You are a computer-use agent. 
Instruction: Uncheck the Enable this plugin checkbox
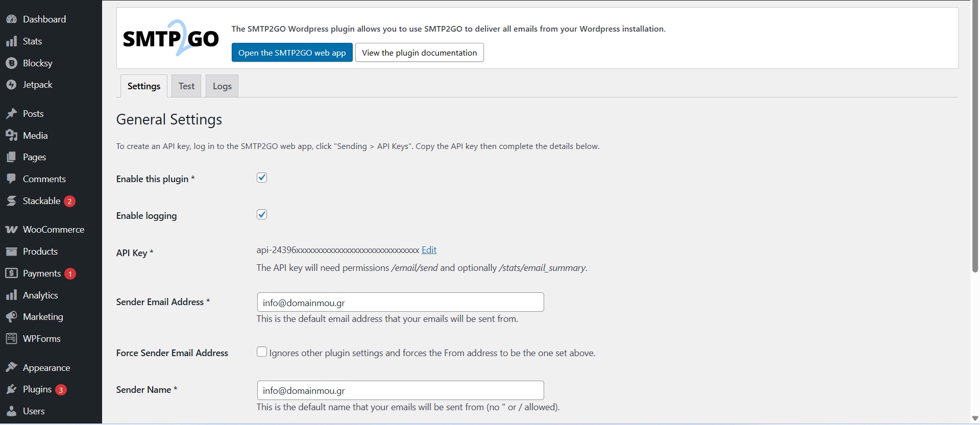pyautogui.click(x=262, y=178)
